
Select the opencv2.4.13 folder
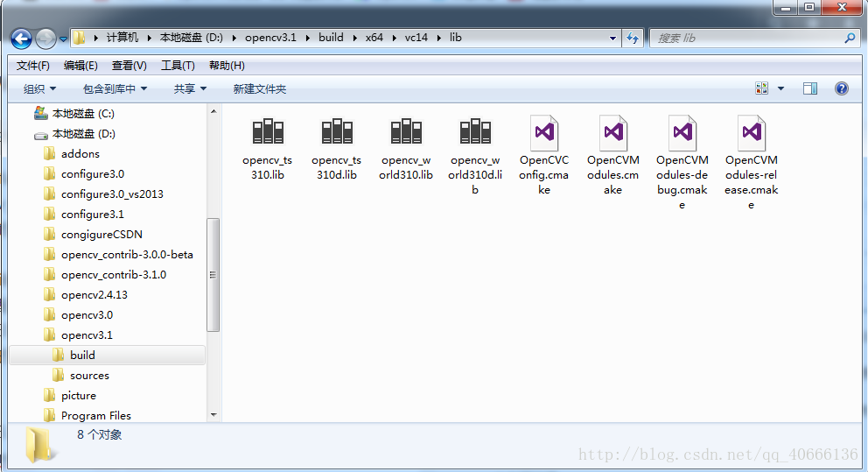pyautogui.click(x=94, y=295)
